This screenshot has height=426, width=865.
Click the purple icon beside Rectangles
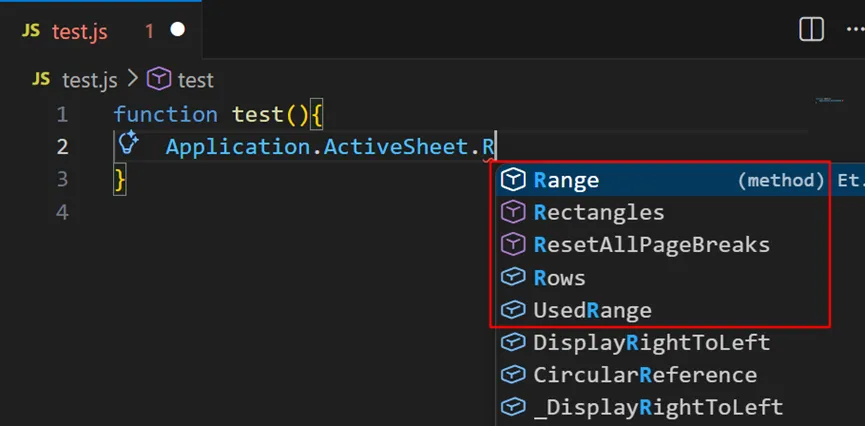tap(513, 212)
